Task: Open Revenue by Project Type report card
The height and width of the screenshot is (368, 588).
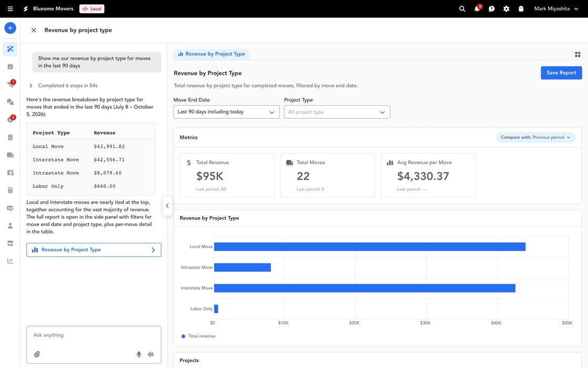Action: coord(94,250)
